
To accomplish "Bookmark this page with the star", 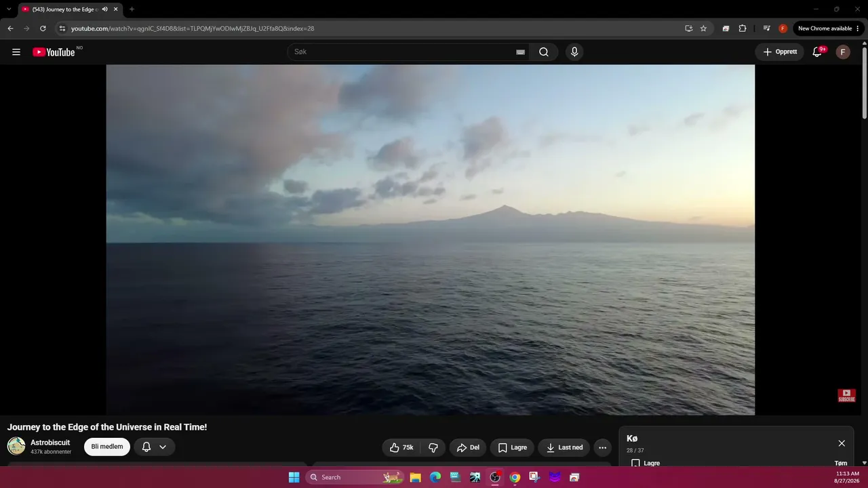I will (703, 28).
